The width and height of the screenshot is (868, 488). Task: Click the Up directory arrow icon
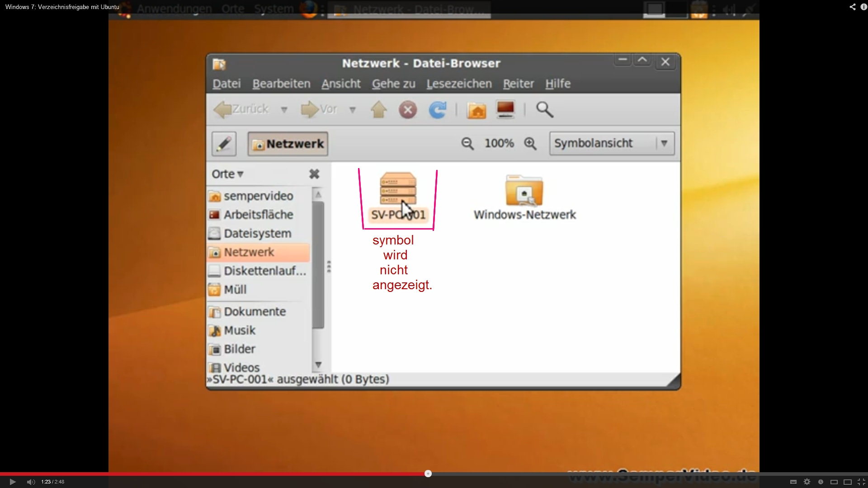pos(379,110)
